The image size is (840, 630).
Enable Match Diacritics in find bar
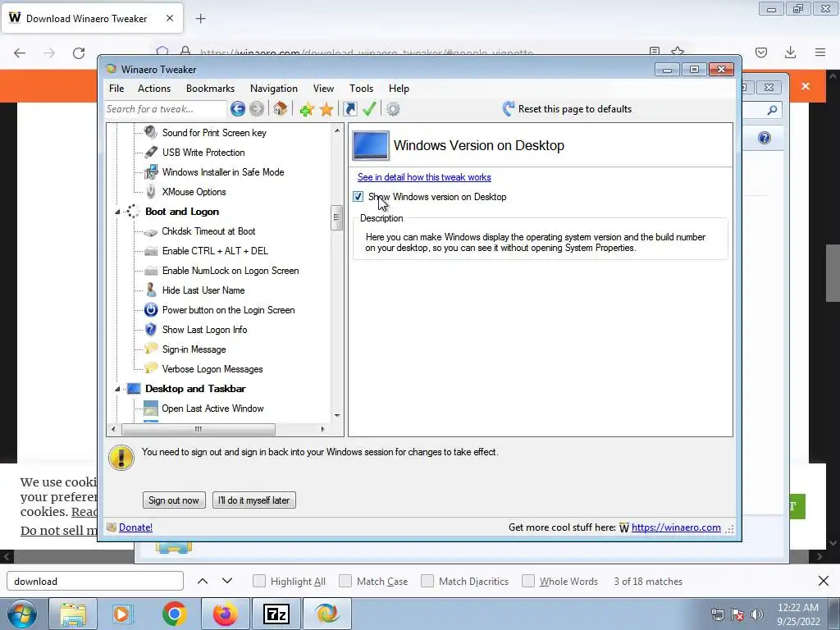coord(427,582)
